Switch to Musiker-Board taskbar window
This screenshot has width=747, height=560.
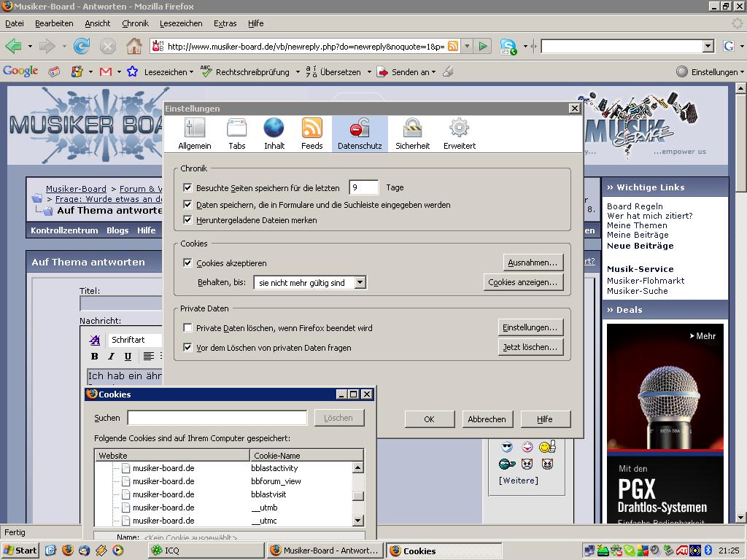point(325,551)
